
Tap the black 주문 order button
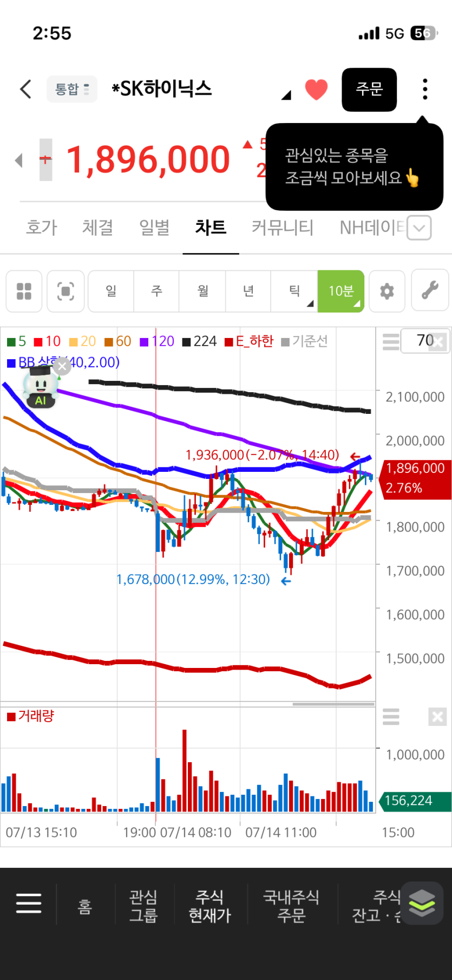369,89
